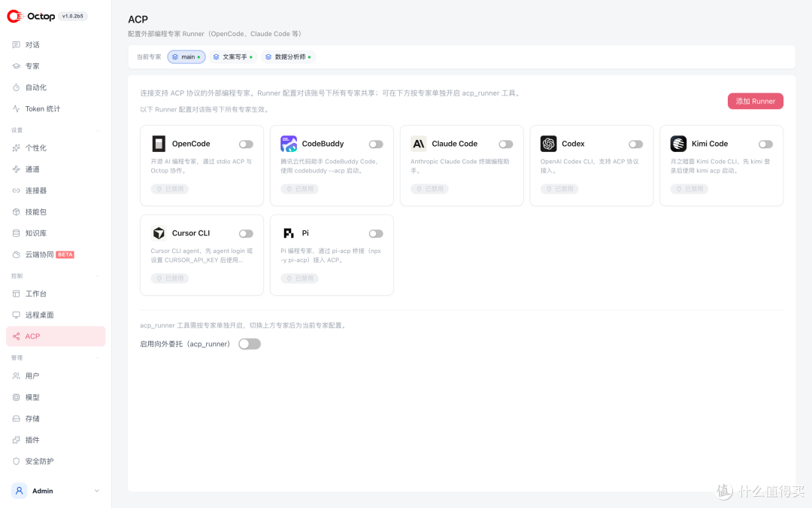Switch on the Codex runner

tap(636, 144)
